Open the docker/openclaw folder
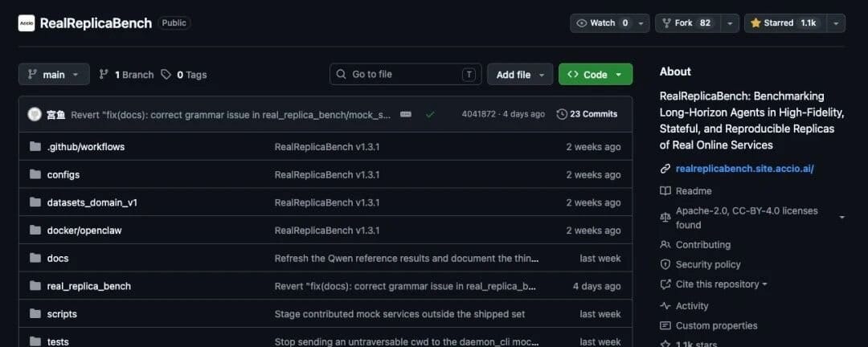The height and width of the screenshot is (347, 868). point(84,231)
